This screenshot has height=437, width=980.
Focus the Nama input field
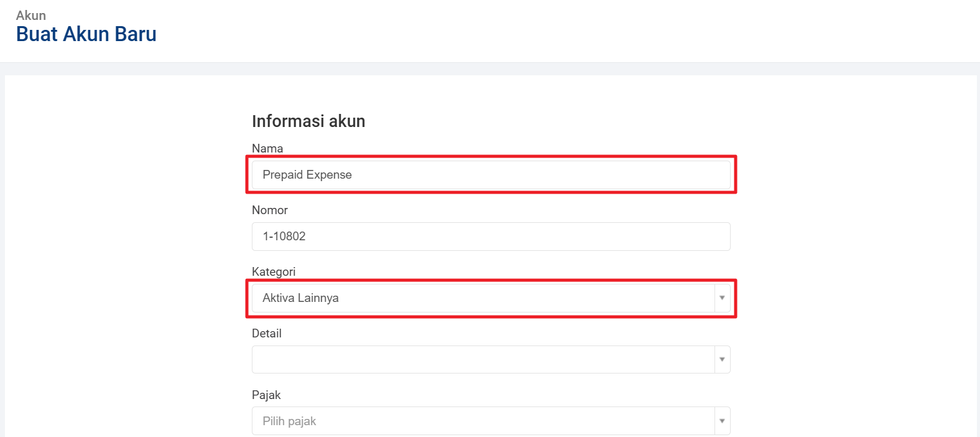click(491, 175)
